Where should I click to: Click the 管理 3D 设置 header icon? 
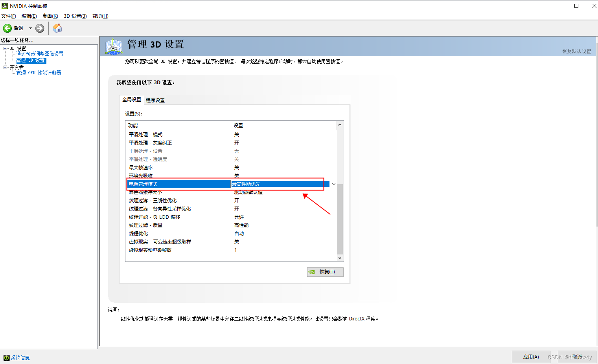[114, 46]
